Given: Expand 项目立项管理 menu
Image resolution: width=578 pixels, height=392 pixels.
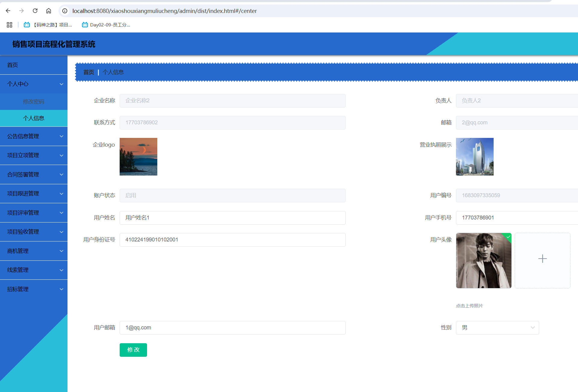Looking at the screenshot, I should pyautogui.click(x=34, y=155).
